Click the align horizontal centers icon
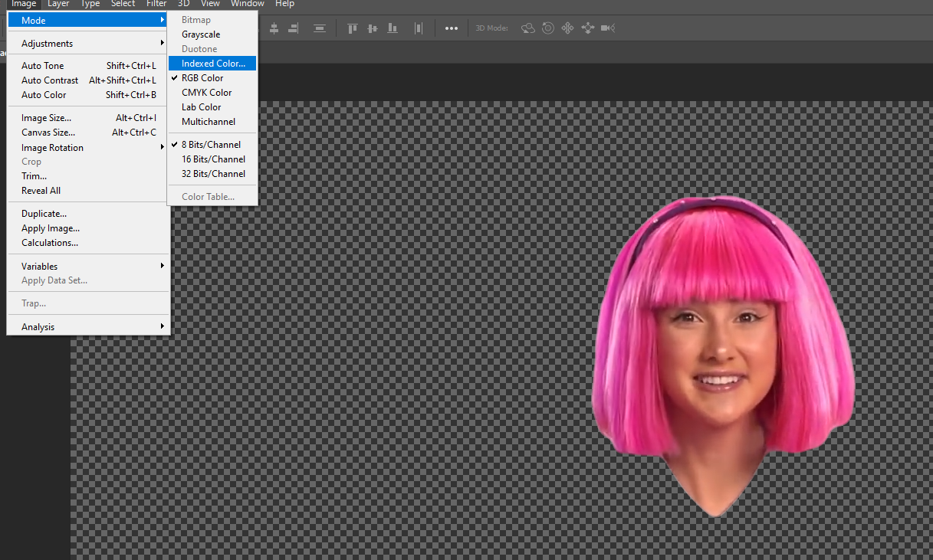 coord(274,28)
